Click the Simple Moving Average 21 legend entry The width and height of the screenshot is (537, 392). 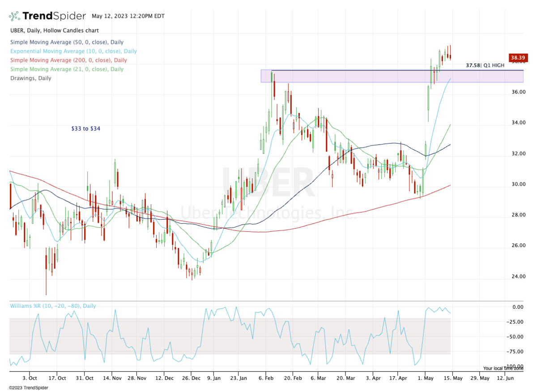(67, 69)
